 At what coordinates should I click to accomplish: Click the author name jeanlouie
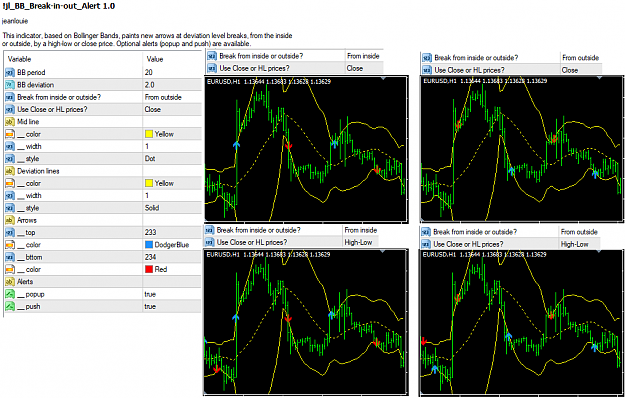15,21
